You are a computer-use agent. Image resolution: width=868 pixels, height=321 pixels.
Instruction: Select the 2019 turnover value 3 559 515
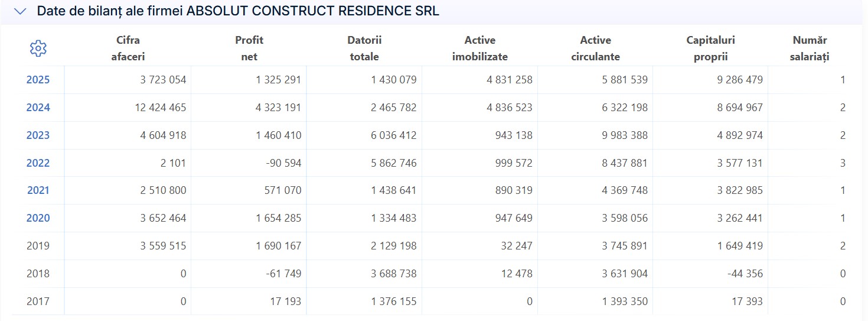coord(163,246)
